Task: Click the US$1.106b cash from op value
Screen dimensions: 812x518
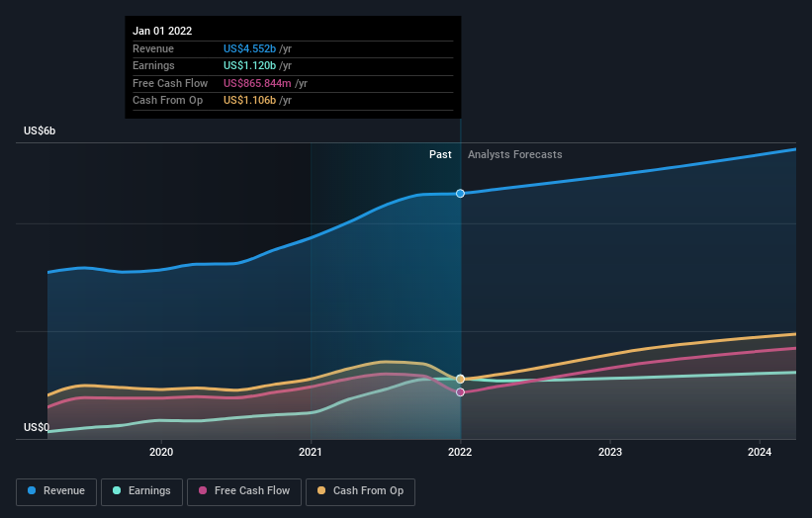Action: (249, 101)
